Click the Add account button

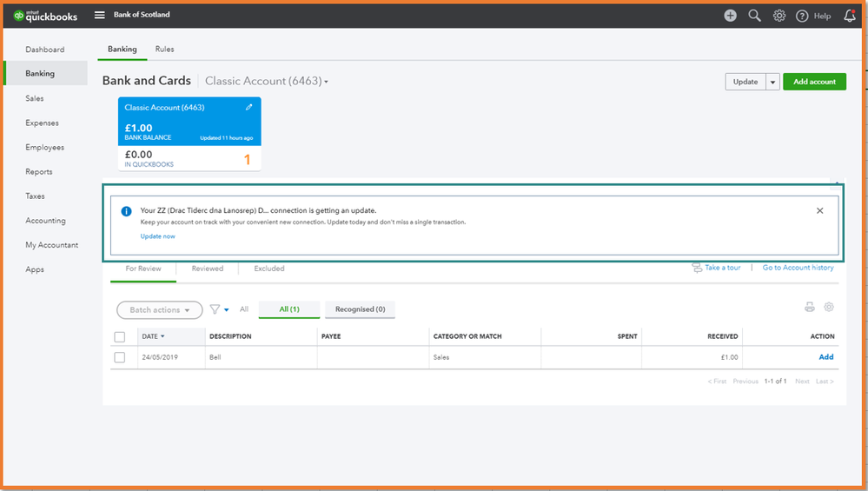(x=814, y=82)
